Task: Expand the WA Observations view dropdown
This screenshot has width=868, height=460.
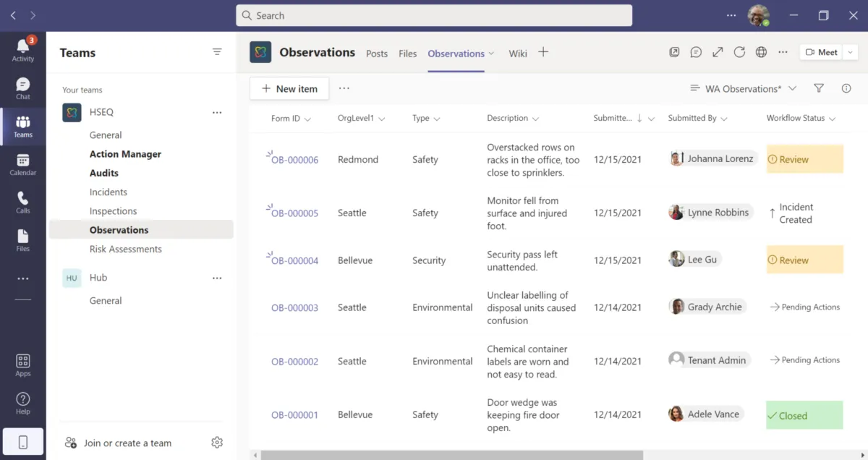Action: pos(793,88)
